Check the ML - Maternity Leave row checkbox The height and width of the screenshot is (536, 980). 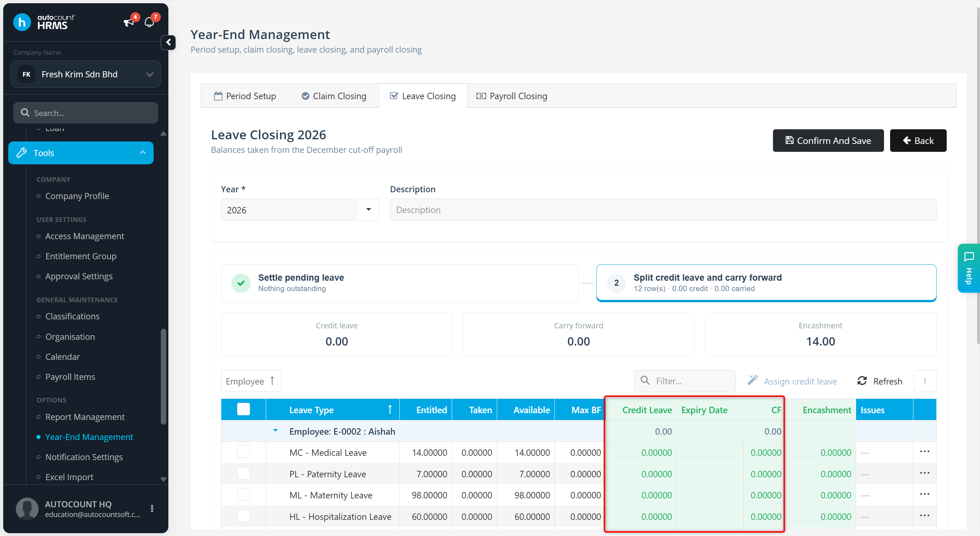pyautogui.click(x=243, y=494)
